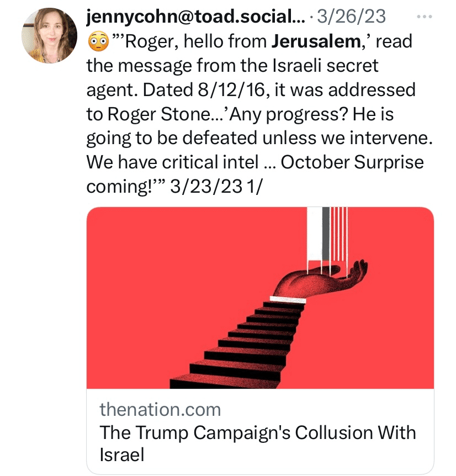Open the jennycohn@toad.social profile name
Image resolution: width=456 pixels, height=476 pixels.
click(195, 18)
